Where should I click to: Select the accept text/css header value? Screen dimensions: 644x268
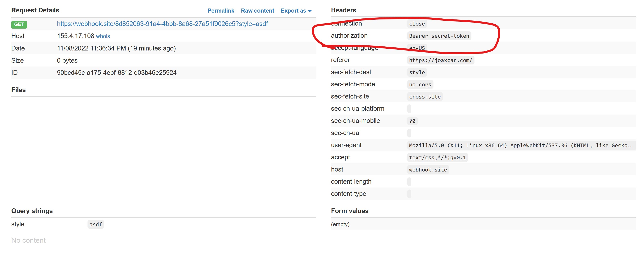(x=437, y=158)
